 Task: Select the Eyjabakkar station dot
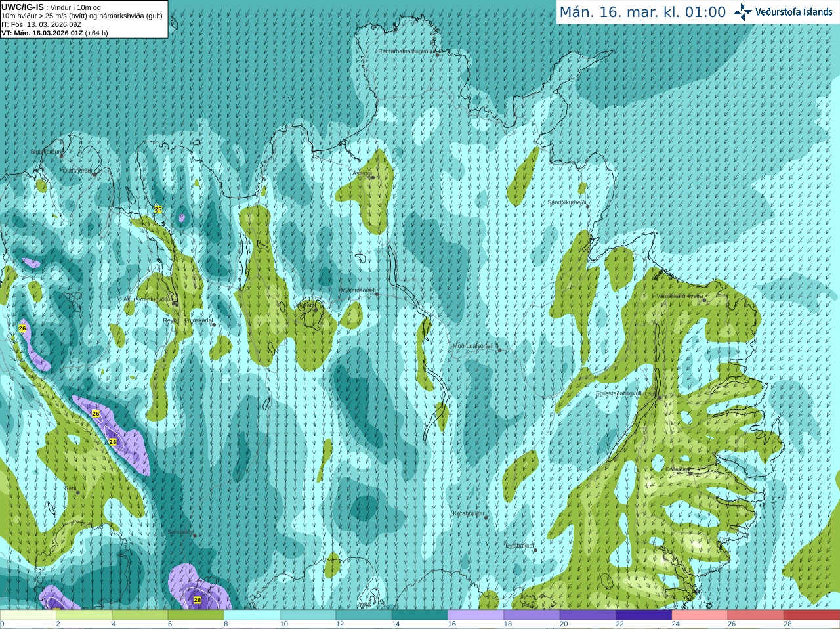pos(535,550)
